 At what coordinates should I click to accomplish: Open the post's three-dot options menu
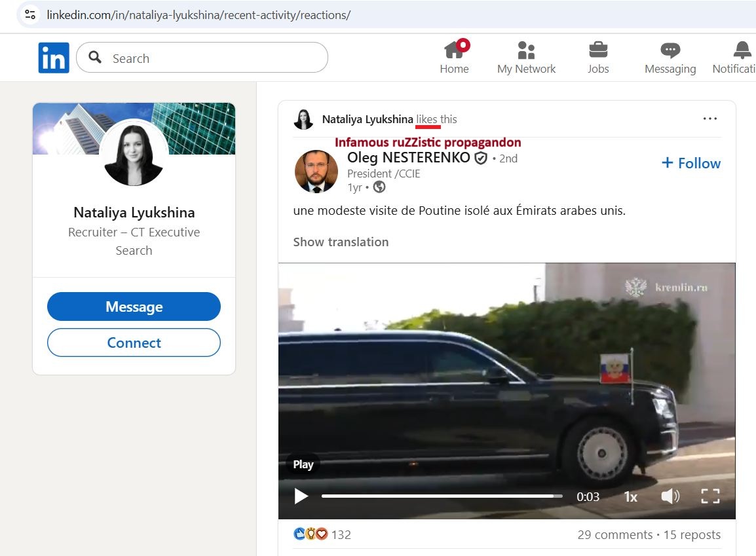709,119
